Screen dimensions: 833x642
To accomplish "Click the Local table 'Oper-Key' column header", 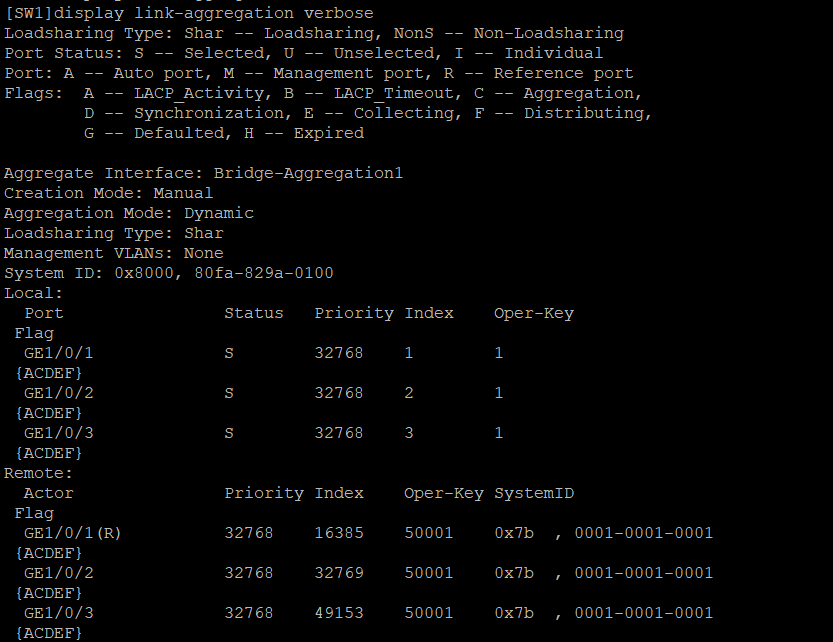I will click(534, 313).
